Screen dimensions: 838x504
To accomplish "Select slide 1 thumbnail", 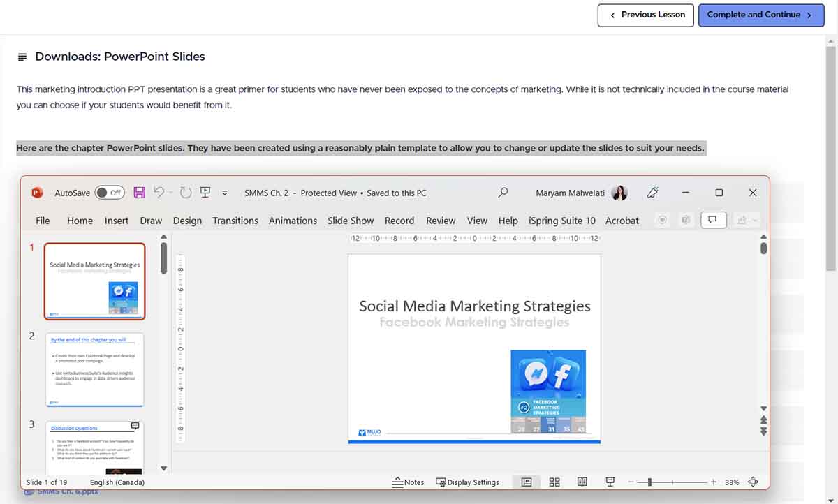I will 94,281.
